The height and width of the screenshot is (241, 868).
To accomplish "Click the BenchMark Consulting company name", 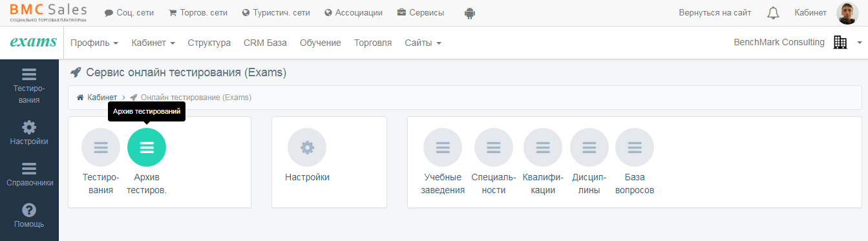I will pos(779,43).
